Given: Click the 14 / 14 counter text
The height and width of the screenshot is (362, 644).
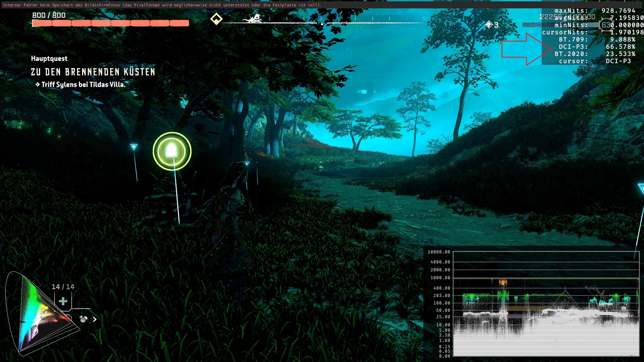Looking at the screenshot, I should tap(63, 287).
